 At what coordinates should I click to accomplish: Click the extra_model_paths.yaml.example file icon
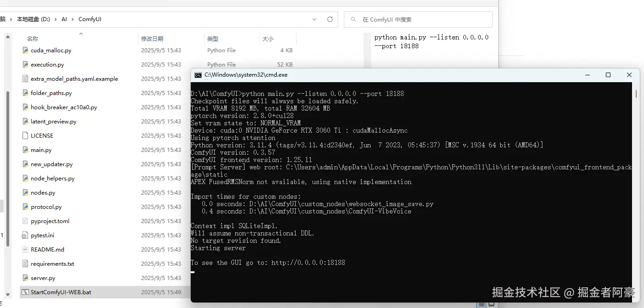pos(26,78)
